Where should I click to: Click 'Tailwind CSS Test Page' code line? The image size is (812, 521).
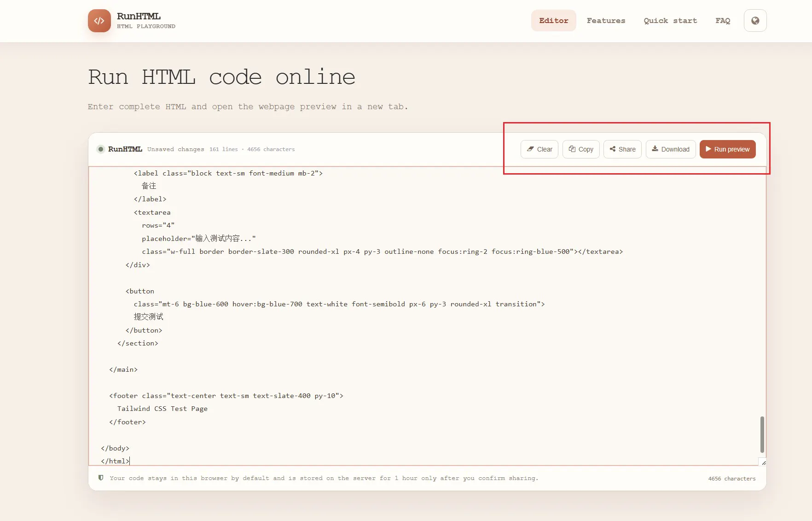(x=162, y=409)
